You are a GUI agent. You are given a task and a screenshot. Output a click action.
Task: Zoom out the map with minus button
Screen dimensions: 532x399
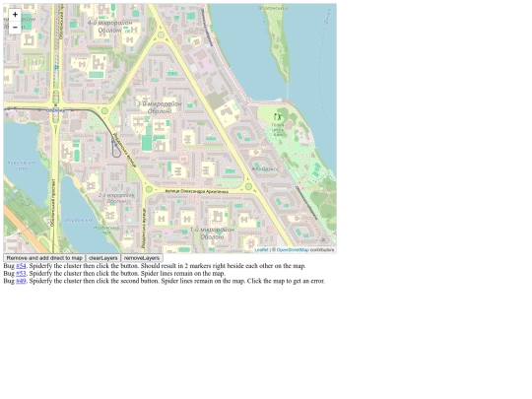coord(15,28)
